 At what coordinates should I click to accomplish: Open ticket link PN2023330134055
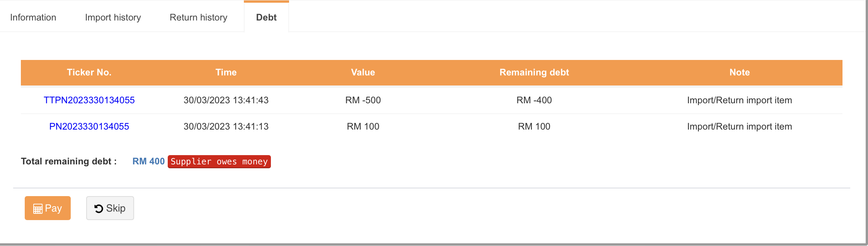[x=89, y=126]
